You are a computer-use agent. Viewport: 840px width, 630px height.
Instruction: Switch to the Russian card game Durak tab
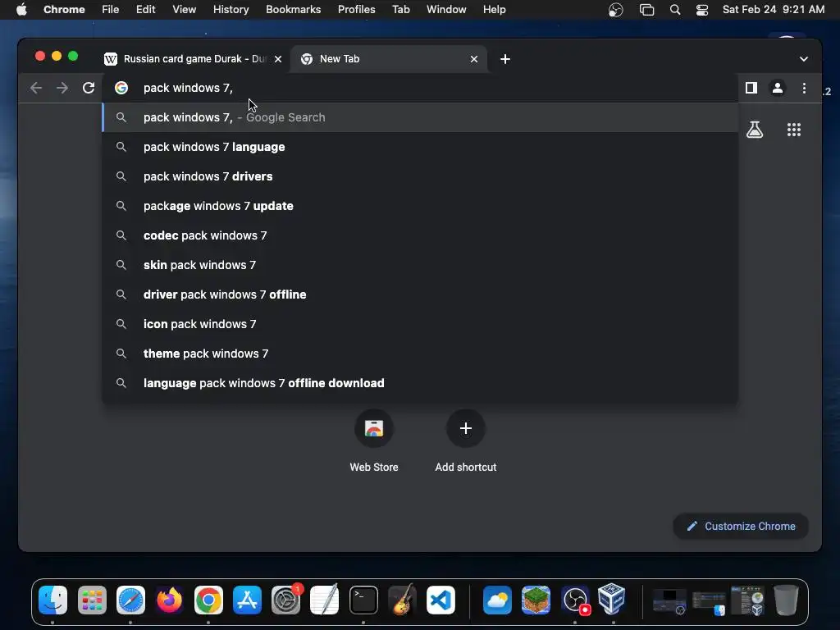(x=193, y=59)
